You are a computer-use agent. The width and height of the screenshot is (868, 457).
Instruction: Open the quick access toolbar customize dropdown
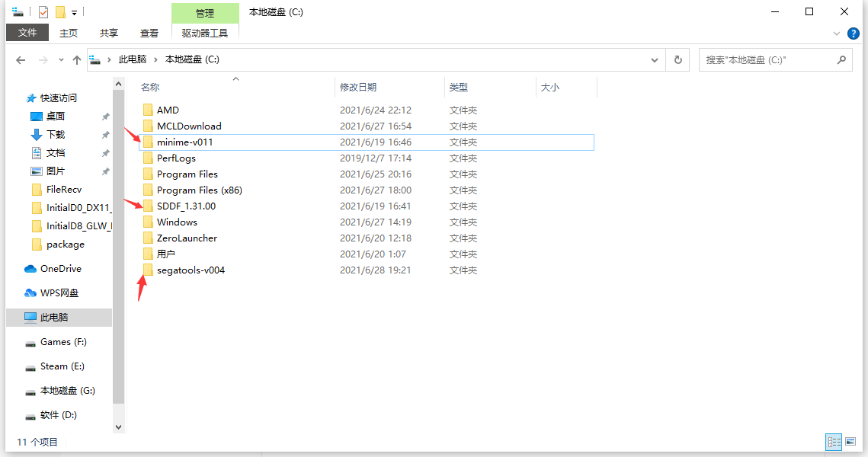74,12
